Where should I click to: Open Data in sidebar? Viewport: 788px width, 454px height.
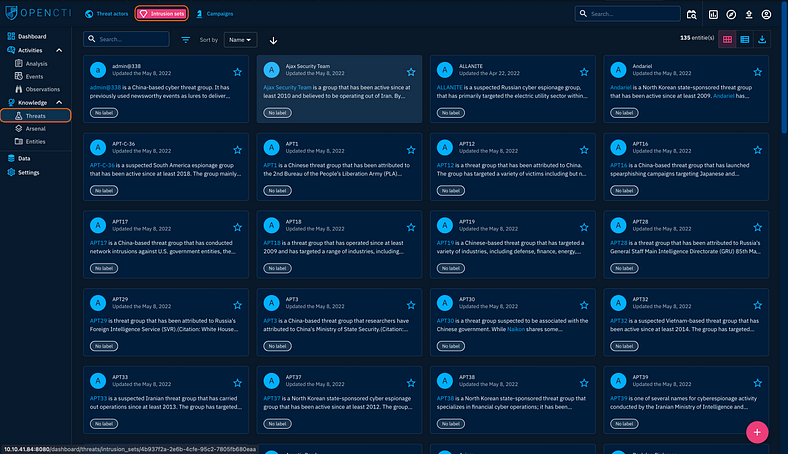(24, 158)
